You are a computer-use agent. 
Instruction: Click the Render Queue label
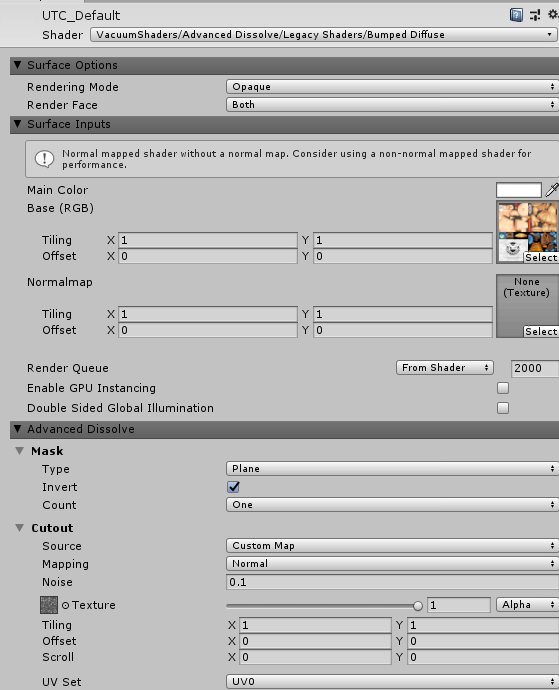coord(68,368)
